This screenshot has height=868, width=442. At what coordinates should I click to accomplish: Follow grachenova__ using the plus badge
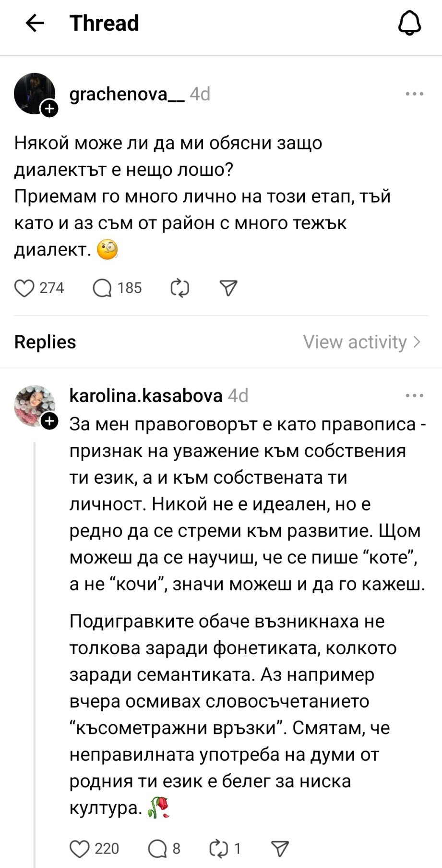point(49,109)
